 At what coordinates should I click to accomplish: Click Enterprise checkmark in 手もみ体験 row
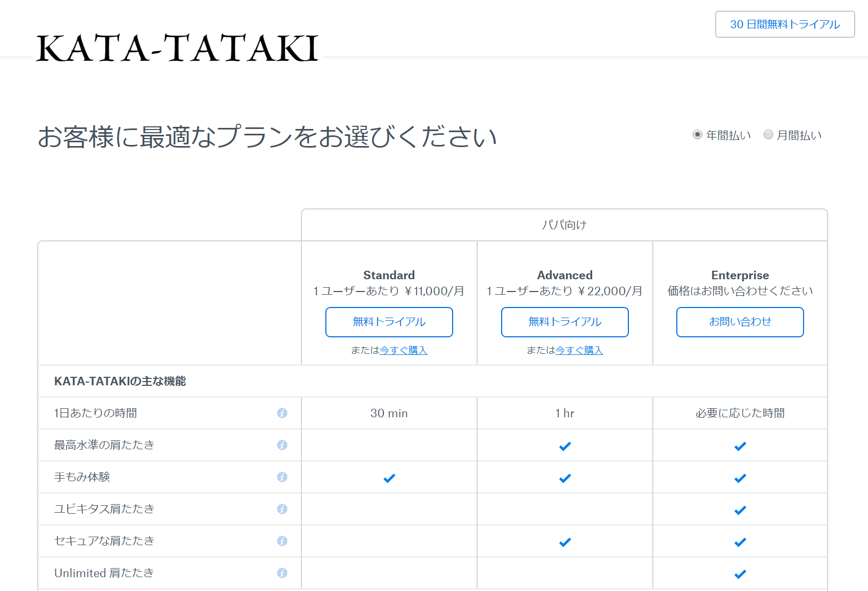click(740, 478)
